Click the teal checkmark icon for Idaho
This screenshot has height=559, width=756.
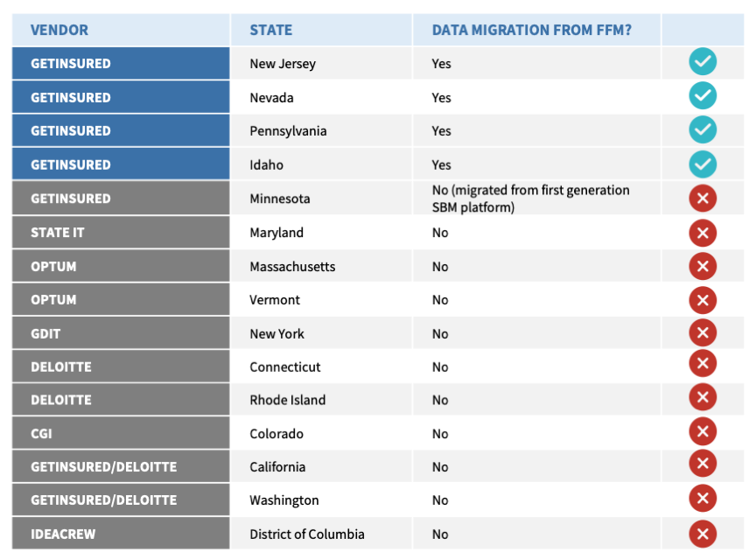703,164
